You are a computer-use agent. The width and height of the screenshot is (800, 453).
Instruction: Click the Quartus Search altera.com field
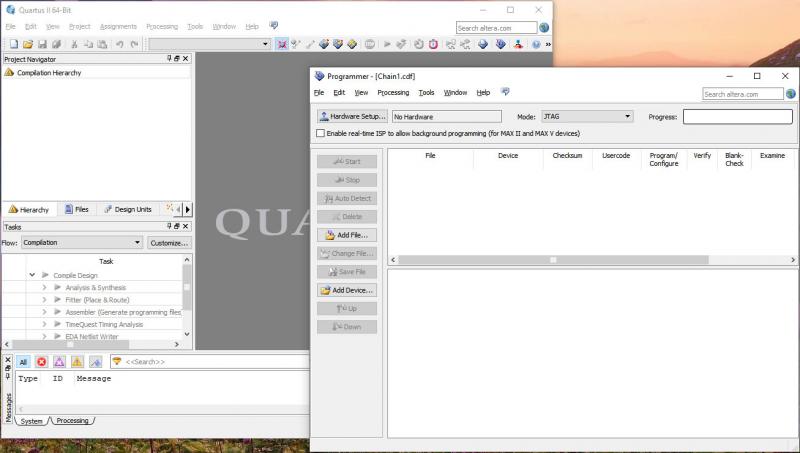[x=495, y=28]
